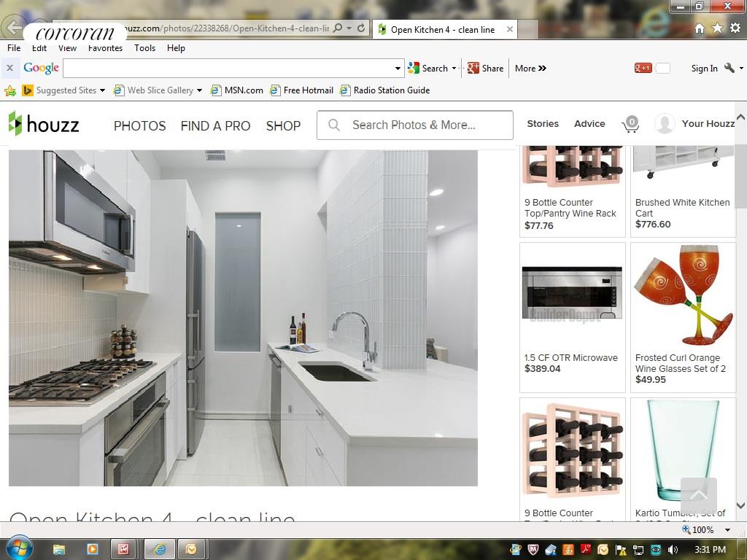Viewport: 747px width, 560px height.
Task: Click the Google +1 button
Action: [643, 68]
